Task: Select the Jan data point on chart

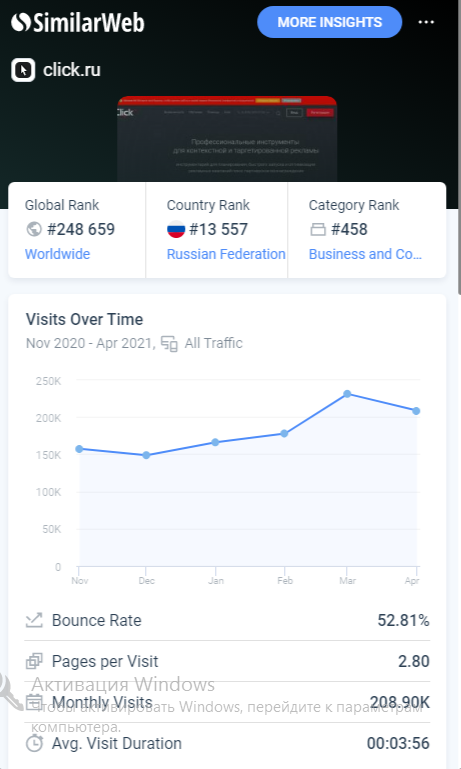Action: coord(215,442)
